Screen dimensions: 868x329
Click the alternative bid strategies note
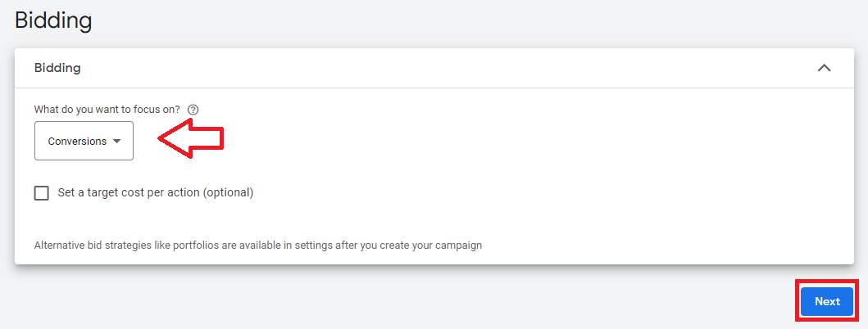click(258, 245)
